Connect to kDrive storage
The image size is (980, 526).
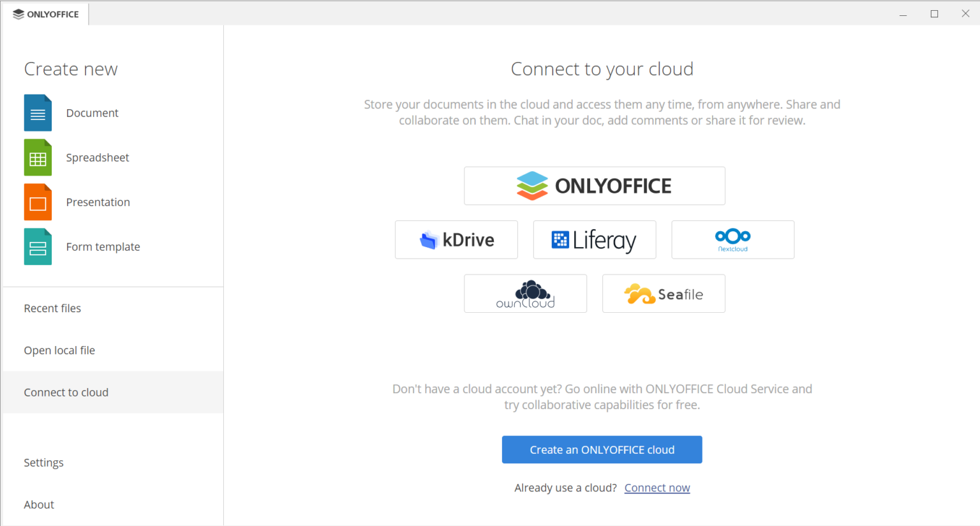[456, 239]
